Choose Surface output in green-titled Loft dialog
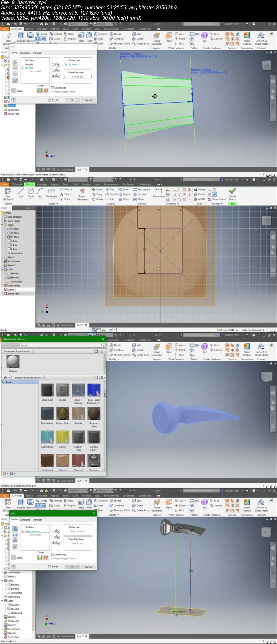 click(x=46, y=557)
